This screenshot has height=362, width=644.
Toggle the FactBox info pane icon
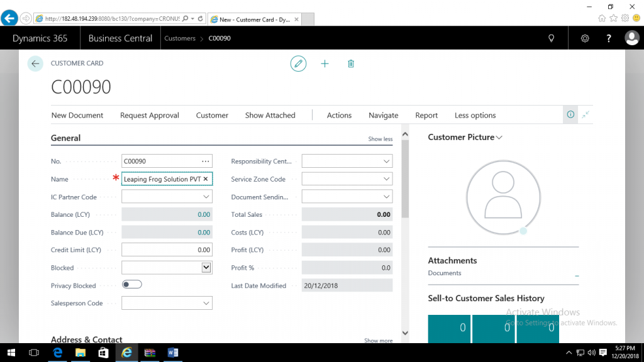click(570, 114)
